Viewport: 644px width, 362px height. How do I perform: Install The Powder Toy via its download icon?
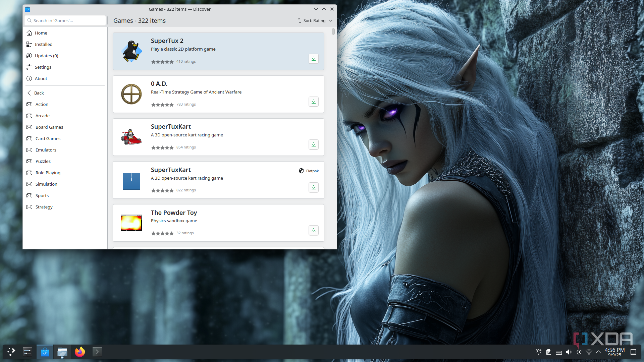[x=313, y=230]
